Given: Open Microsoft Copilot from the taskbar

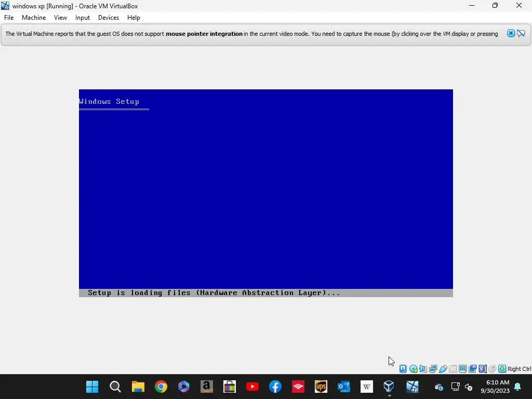Looking at the screenshot, I should tap(183, 387).
